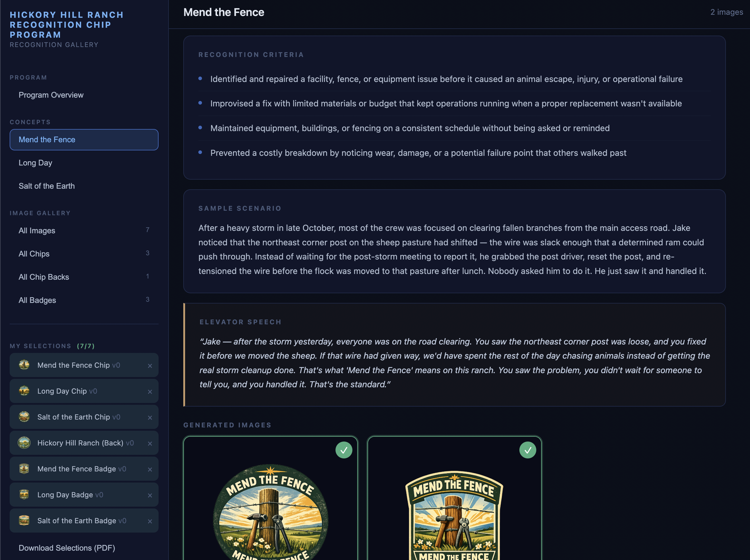Screen dimensions: 750x560
Task: Click the circular Mend the Fence chip image
Action: (x=270, y=515)
